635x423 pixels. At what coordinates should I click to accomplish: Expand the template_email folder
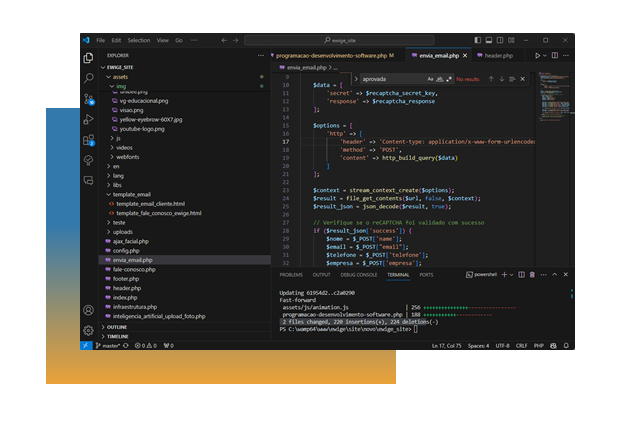point(130,194)
